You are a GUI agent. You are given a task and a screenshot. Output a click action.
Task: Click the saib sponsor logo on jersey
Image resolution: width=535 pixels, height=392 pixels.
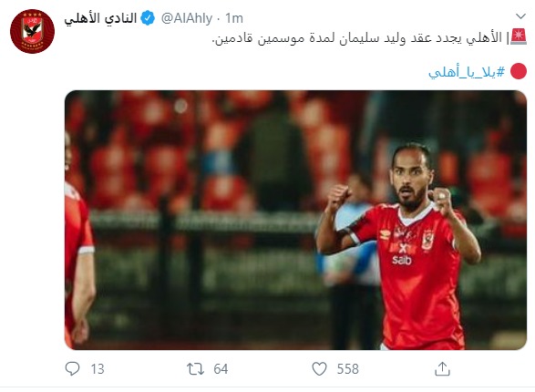point(402,259)
